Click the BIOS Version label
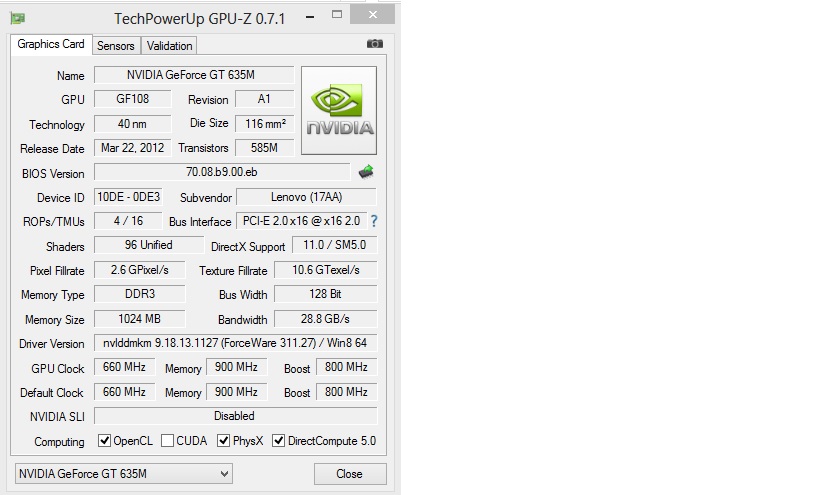 point(53,174)
